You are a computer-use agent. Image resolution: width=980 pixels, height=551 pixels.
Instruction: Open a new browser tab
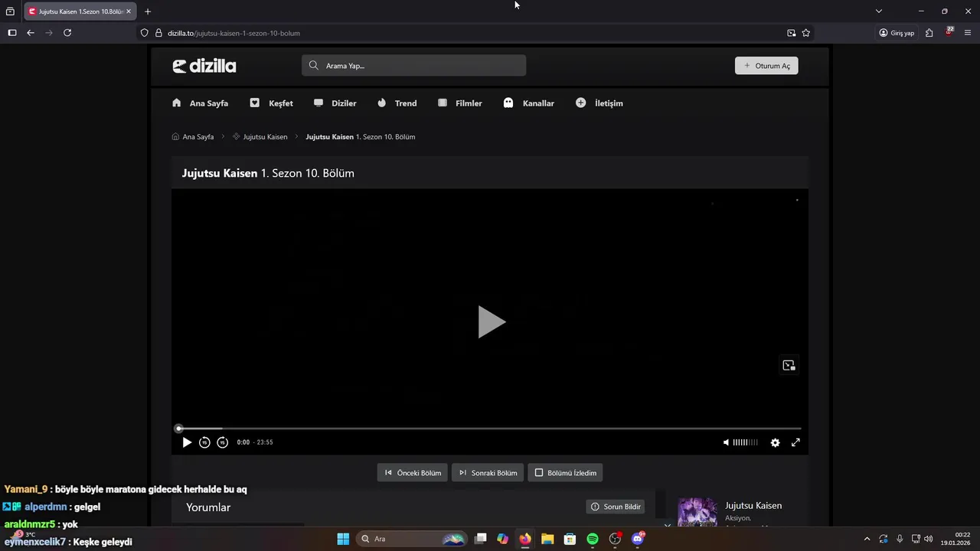point(148,11)
